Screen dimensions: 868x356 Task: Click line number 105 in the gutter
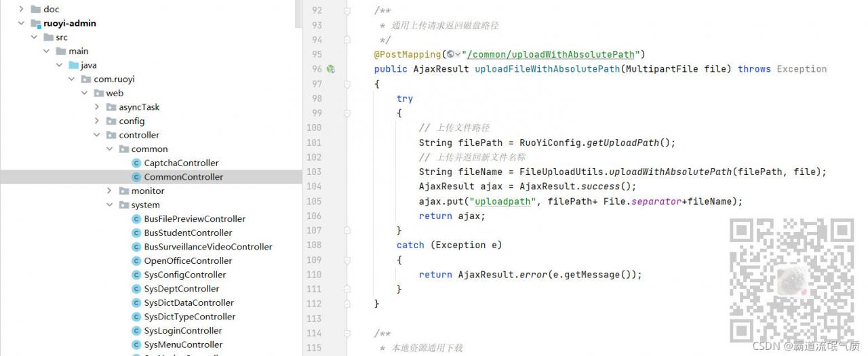tap(314, 201)
